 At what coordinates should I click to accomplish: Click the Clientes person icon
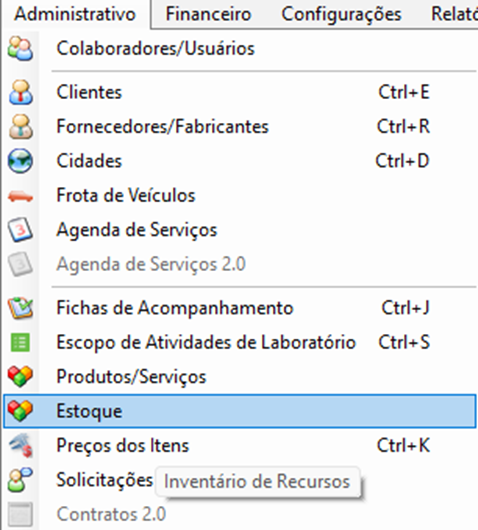click(21, 92)
